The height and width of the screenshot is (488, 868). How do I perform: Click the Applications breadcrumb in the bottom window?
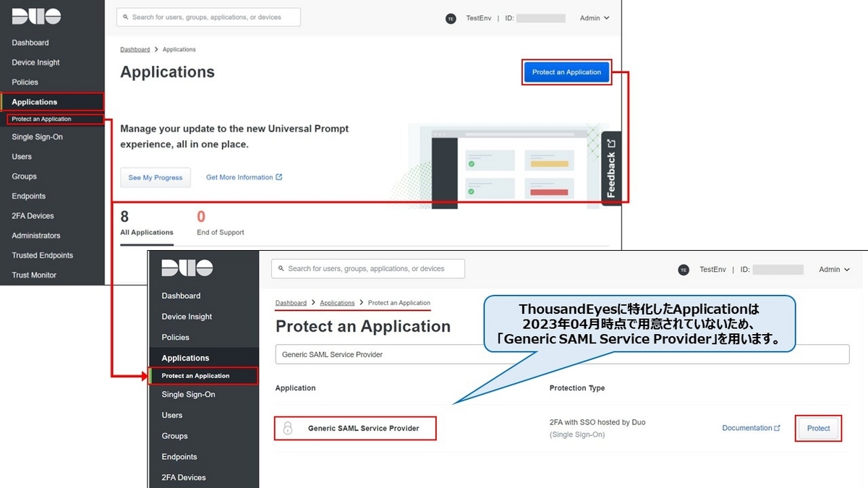337,303
